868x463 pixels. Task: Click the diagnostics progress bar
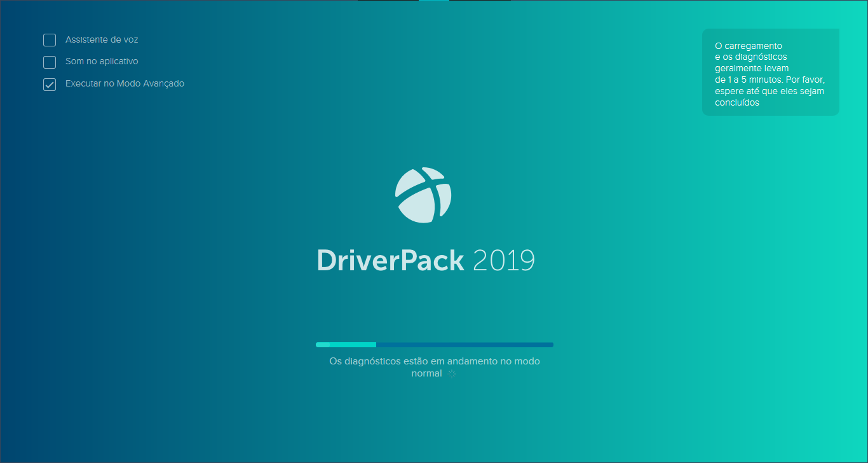(x=434, y=344)
